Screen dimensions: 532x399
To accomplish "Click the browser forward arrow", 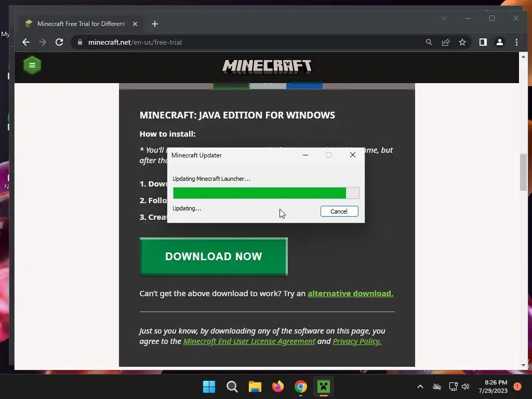I will tap(43, 43).
